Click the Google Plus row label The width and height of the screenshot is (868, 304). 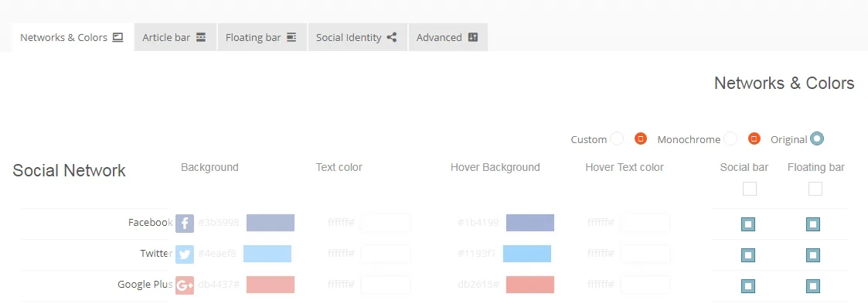pyautogui.click(x=145, y=285)
